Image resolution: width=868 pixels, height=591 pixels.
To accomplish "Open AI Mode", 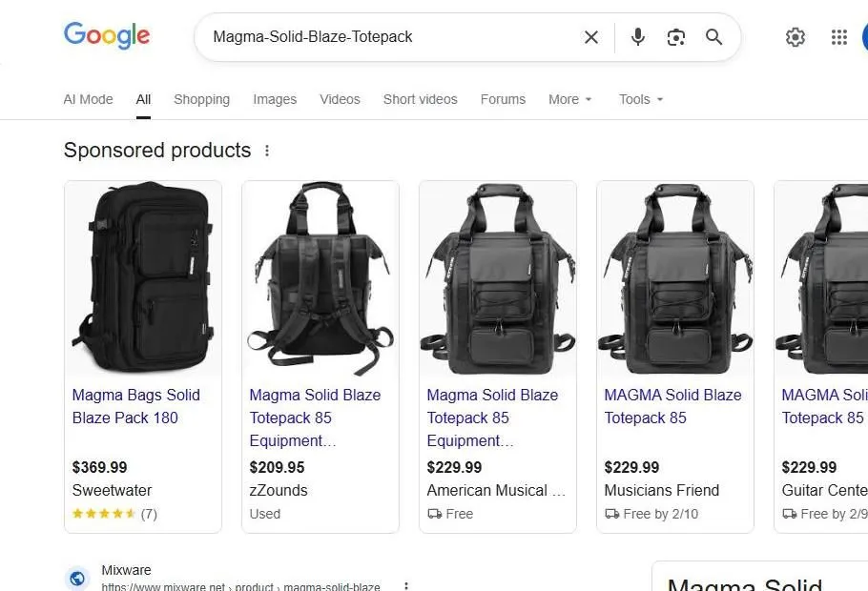I will (x=88, y=99).
